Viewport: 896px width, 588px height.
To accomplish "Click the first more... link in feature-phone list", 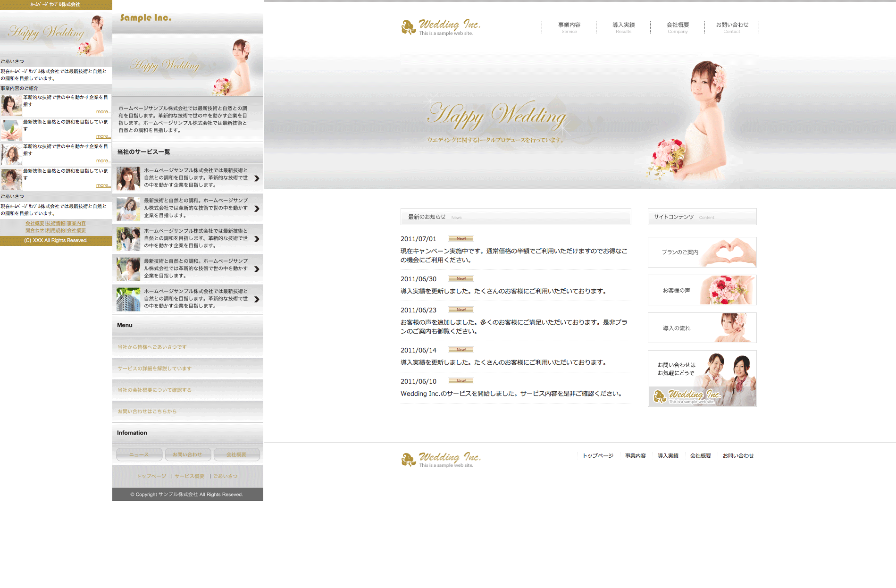I will point(103,112).
